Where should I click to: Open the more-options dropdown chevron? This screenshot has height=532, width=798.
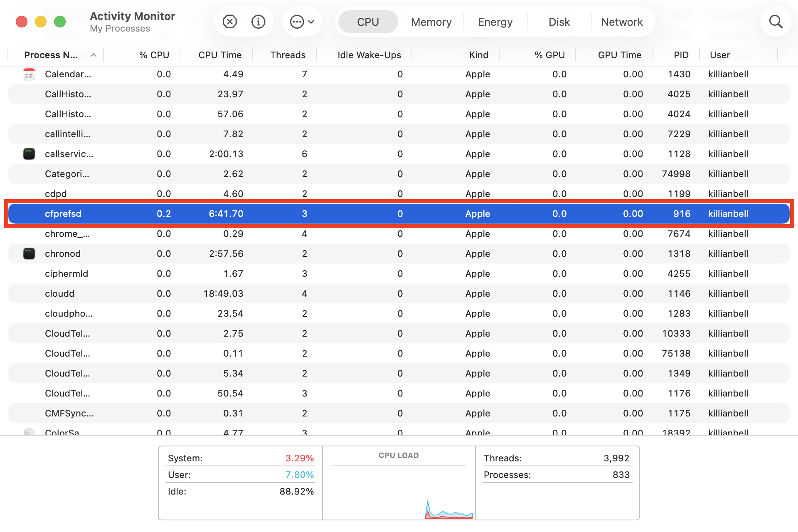[x=310, y=22]
